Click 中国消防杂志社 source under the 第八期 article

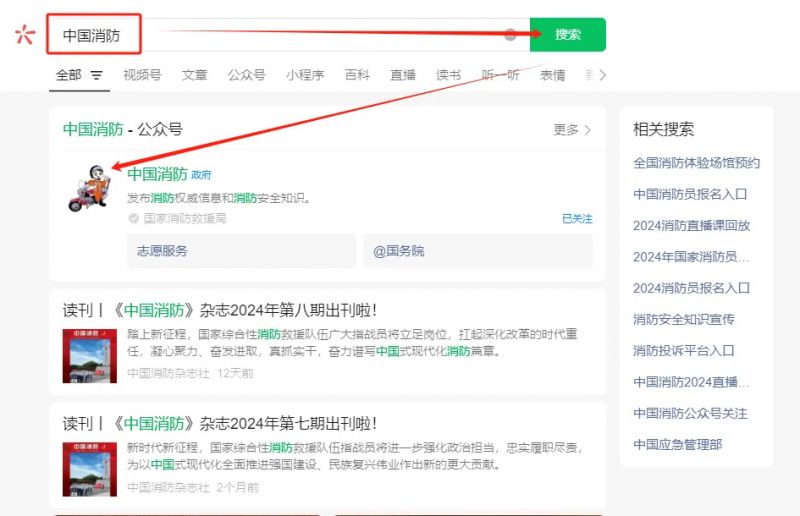click(168, 373)
